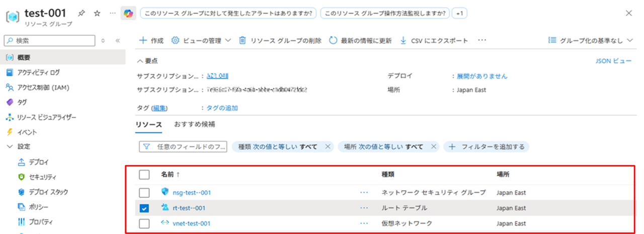Check the nsg-test--001 row checkbox
The height and width of the screenshot is (234, 644).
coord(144,192)
